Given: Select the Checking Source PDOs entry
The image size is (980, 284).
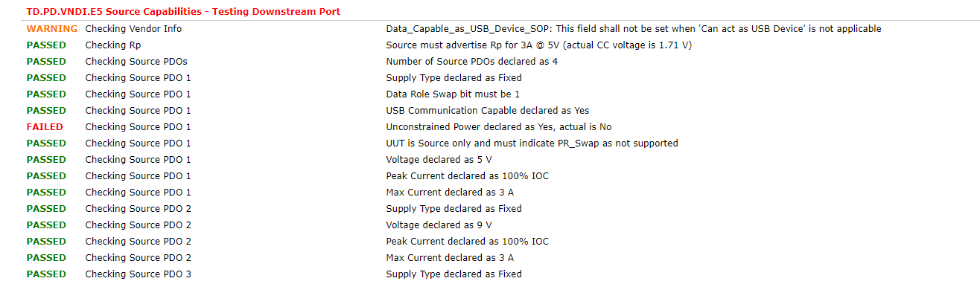Looking at the screenshot, I should 136,61.
